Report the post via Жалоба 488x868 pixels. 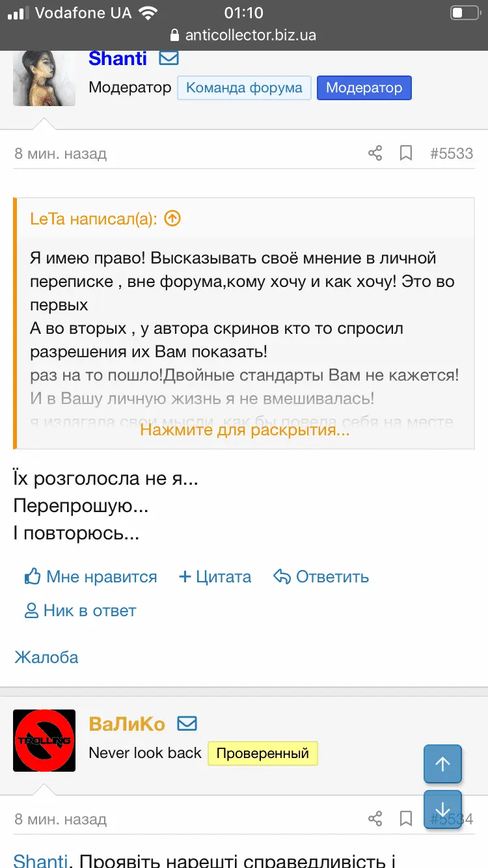point(46,657)
